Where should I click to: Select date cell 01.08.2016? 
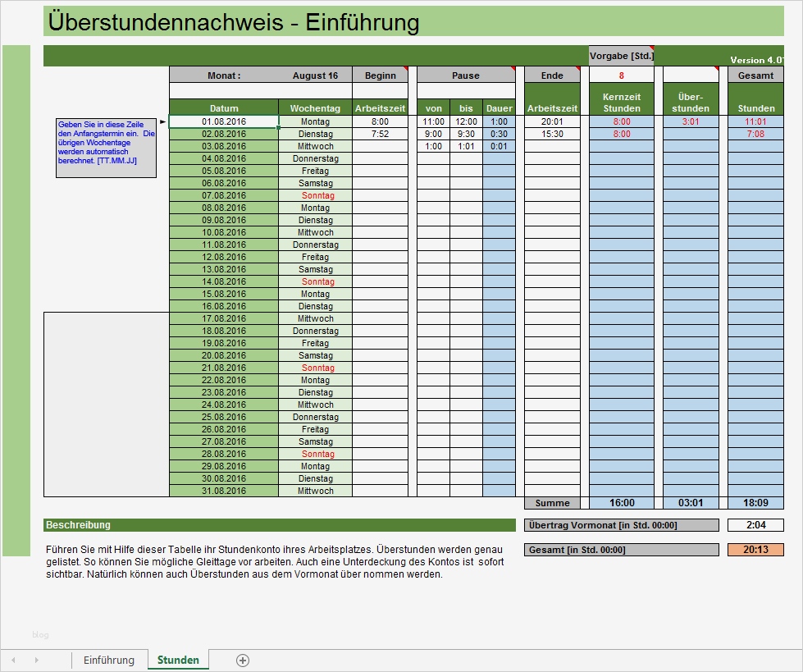[224, 122]
